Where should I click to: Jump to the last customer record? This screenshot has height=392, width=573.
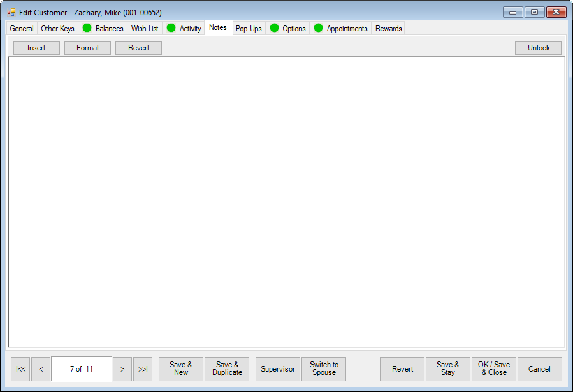[x=143, y=369]
